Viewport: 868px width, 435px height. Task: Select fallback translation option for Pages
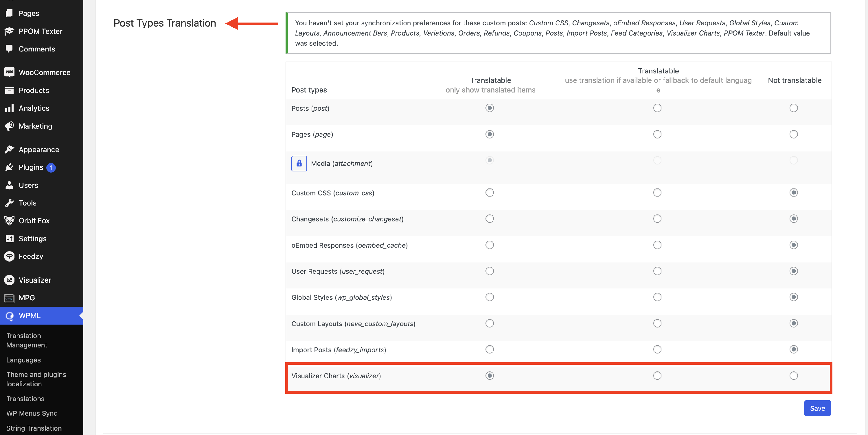coord(657,134)
